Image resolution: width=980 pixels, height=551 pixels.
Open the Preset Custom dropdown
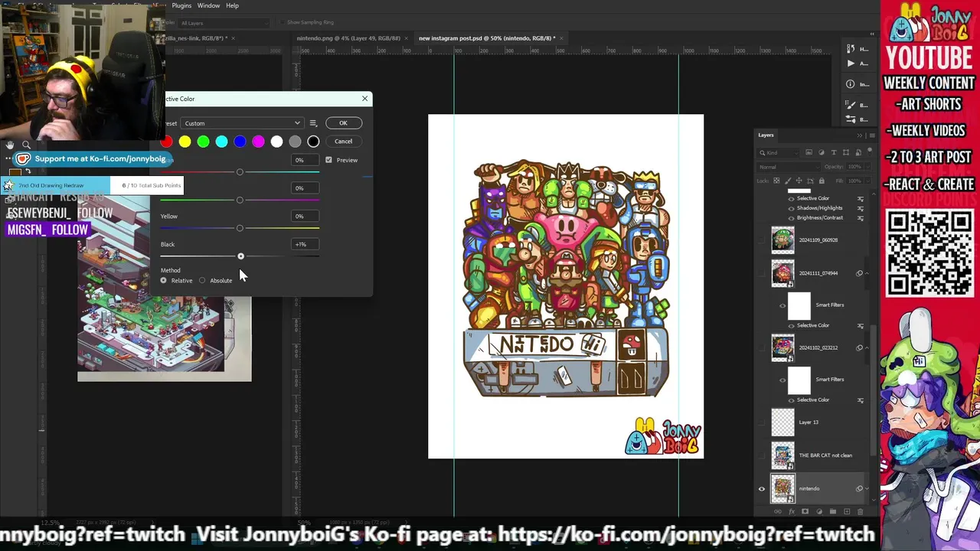(243, 123)
